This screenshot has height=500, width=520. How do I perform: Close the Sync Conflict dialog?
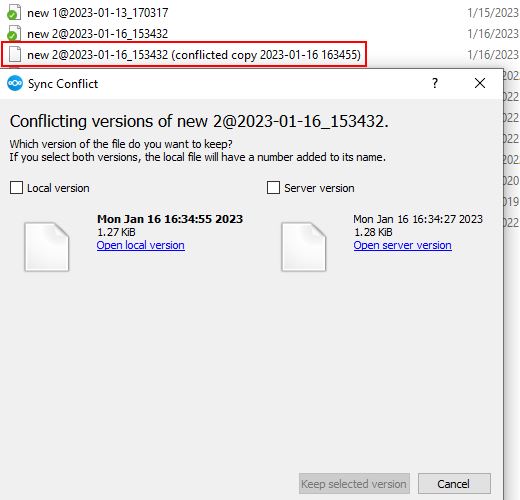tap(480, 83)
